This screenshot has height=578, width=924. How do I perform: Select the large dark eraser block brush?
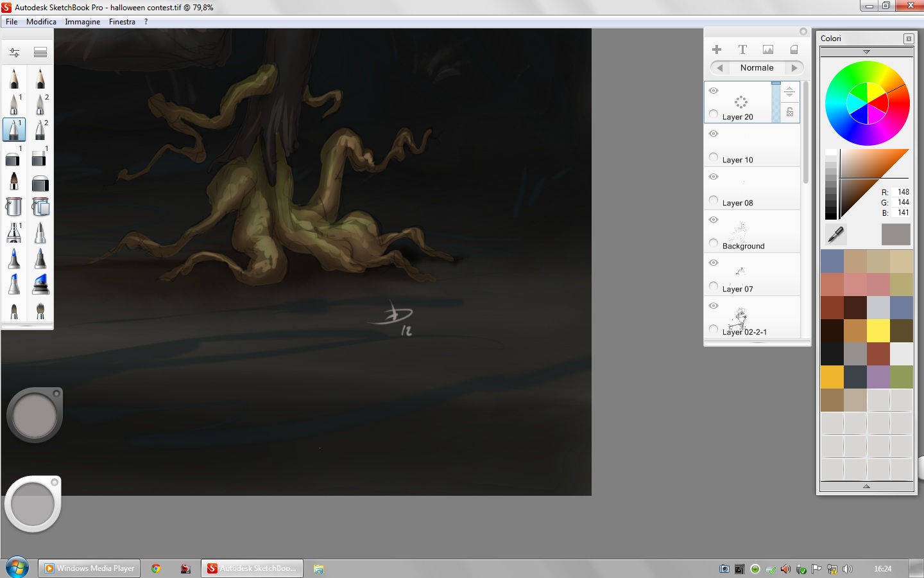pos(40,183)
